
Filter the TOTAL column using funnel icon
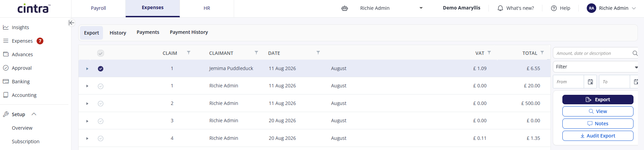point(542,52)
